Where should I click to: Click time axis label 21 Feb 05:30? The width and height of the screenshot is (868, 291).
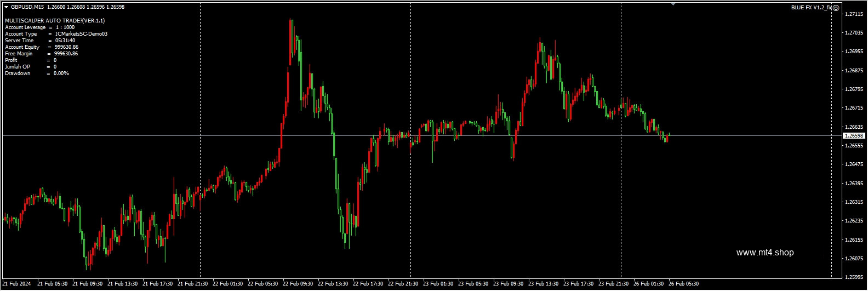pyautogui.click(x=53, y=284)
